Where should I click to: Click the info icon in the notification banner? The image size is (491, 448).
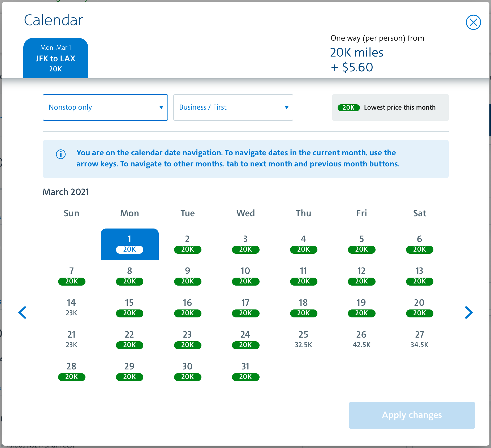pyautogui.click(x=61, y=154)
